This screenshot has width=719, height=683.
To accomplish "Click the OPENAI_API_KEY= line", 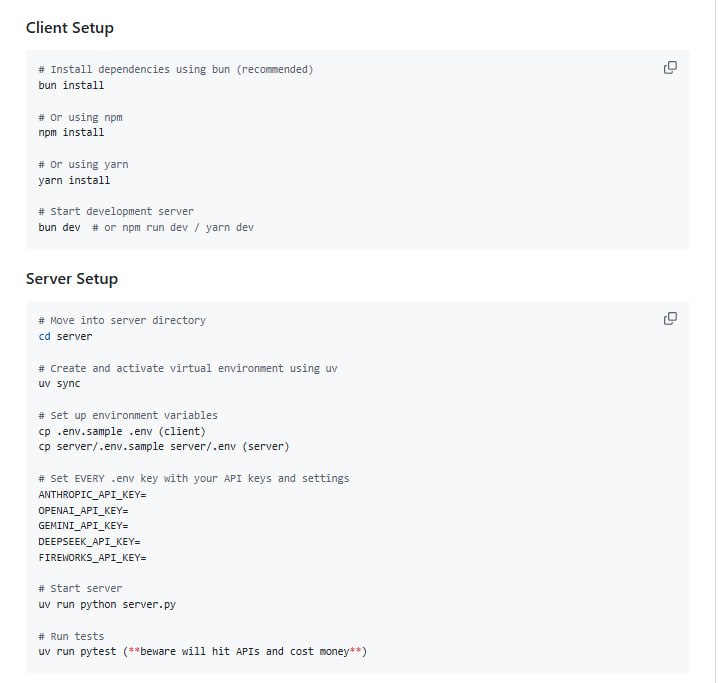I will [x=83, y=510].
